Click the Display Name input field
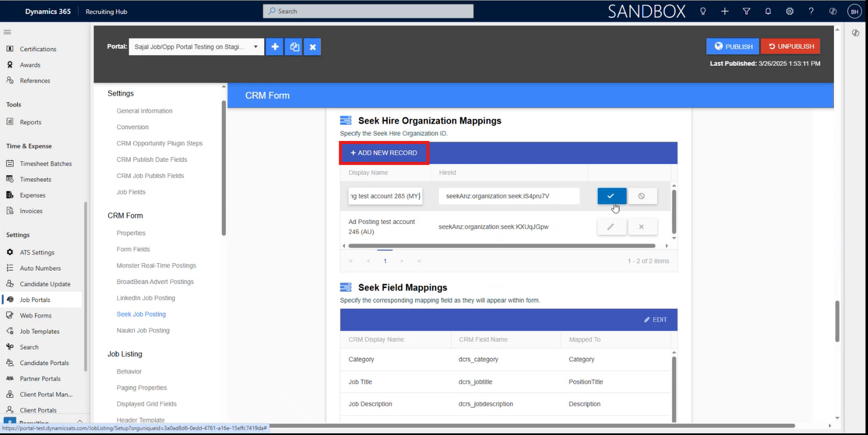Screen dimensions: 868x435 coord(385,196)
